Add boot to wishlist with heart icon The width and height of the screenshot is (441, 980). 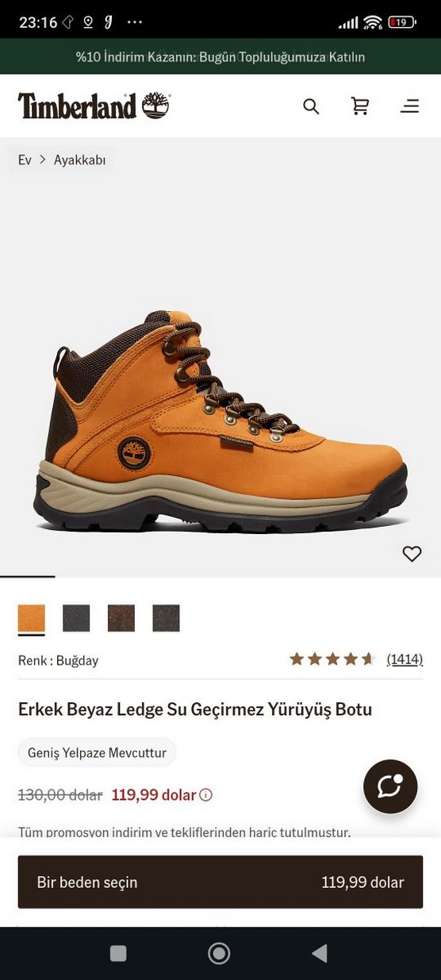(x=412, y=554)
